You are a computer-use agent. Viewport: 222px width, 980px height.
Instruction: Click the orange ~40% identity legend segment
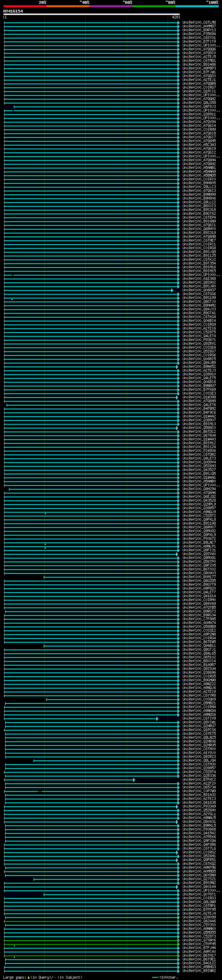[68, 6]
